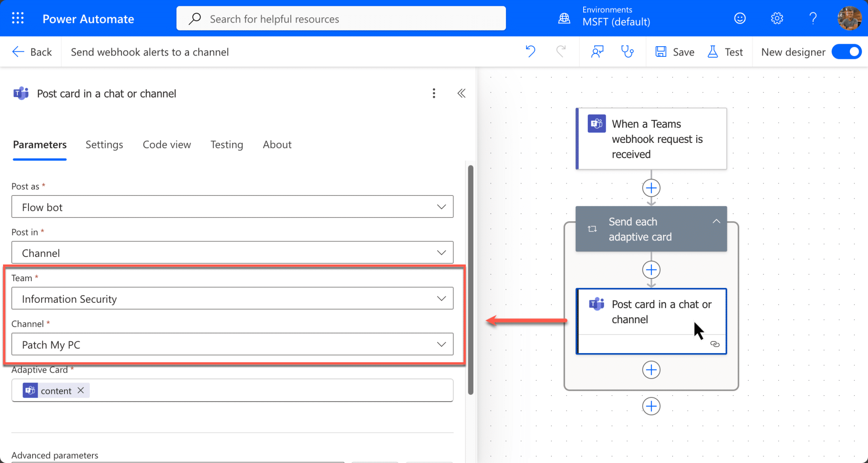Disable the New designer toggle
The height and width of the screenshot is (463, 868).
pyautogui.click(x=847, y=51)
